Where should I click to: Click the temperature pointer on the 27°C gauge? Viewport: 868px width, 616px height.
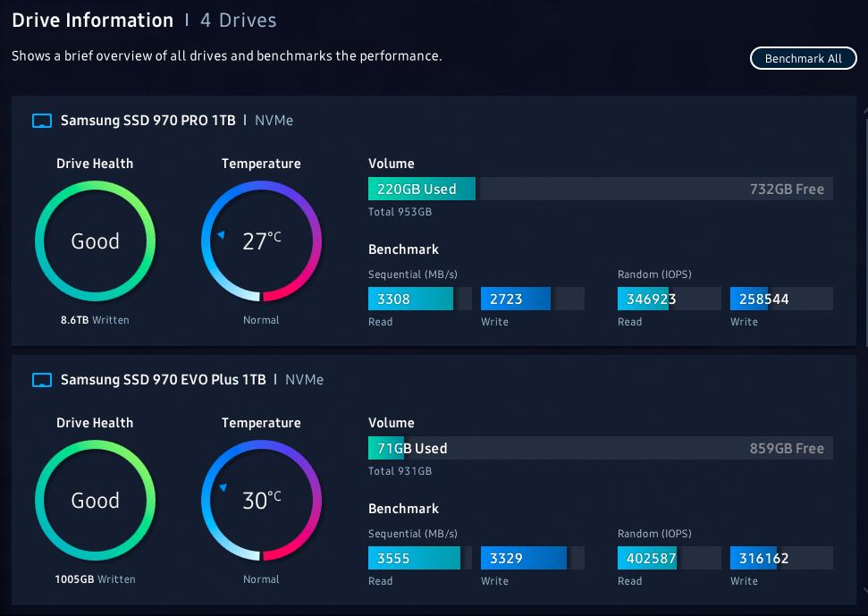click(x=221, y=234)
